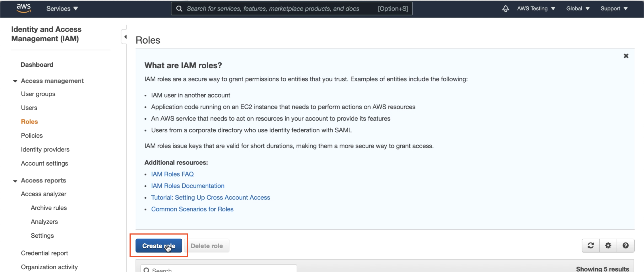Open the table settings gear icon
Screen dimensions: 644x272
(x=608, y=246)
